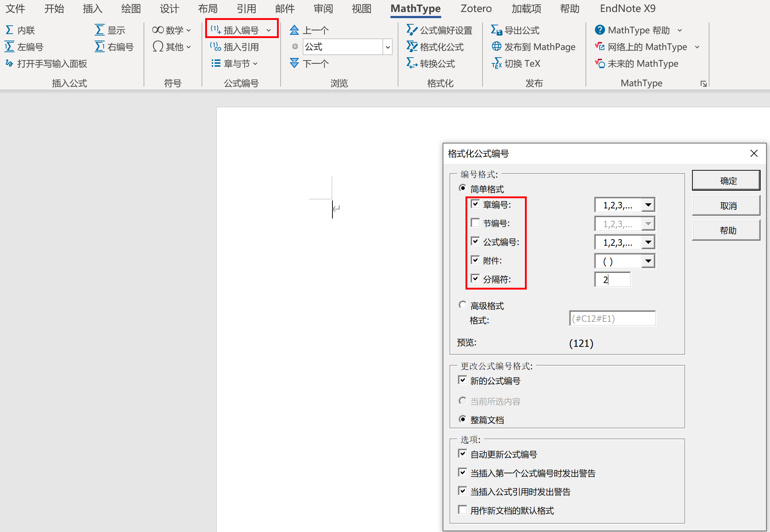Click the 导出公式 export equations icon

496,30
